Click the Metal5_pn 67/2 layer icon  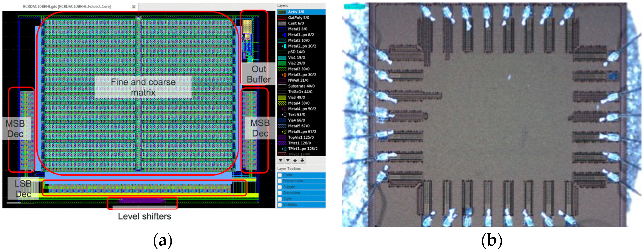tap(285, 132)
